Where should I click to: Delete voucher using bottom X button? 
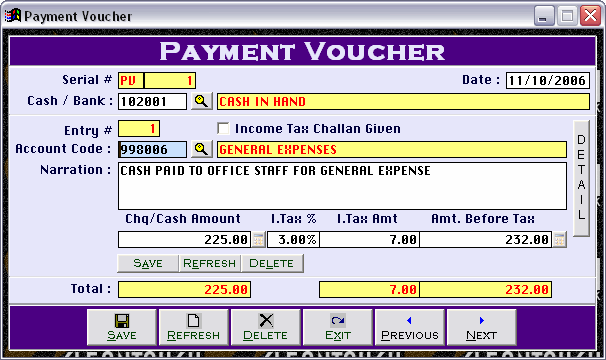coord(265,327)
